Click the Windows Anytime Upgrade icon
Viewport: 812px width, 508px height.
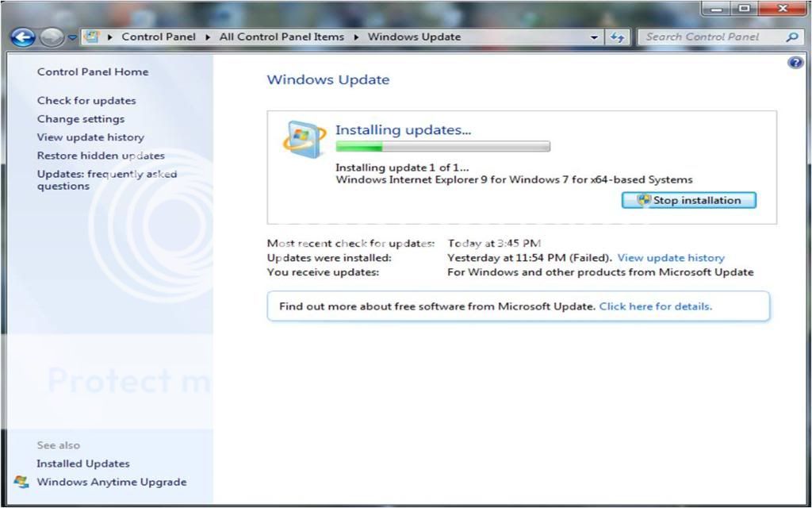click(21, 482)
